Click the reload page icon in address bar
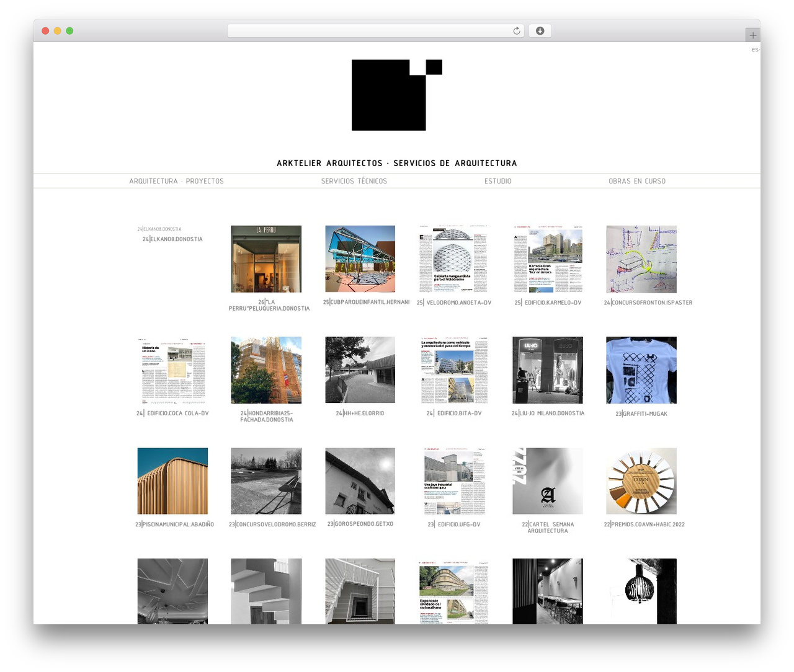This screenshot has width=794, height=672. pos(516,31)
